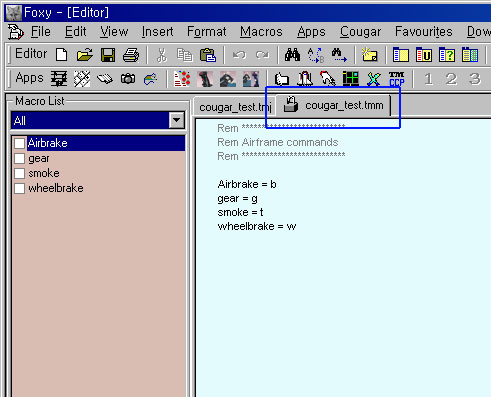Open the camera app icon
The width and height of the screenshot is (491, 397).
pyautogui.click(x=128, y=79)
